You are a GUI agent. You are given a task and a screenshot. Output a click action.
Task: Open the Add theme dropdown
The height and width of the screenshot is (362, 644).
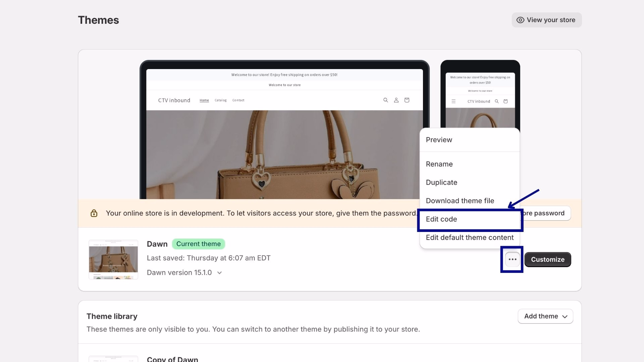click(545, 316)
